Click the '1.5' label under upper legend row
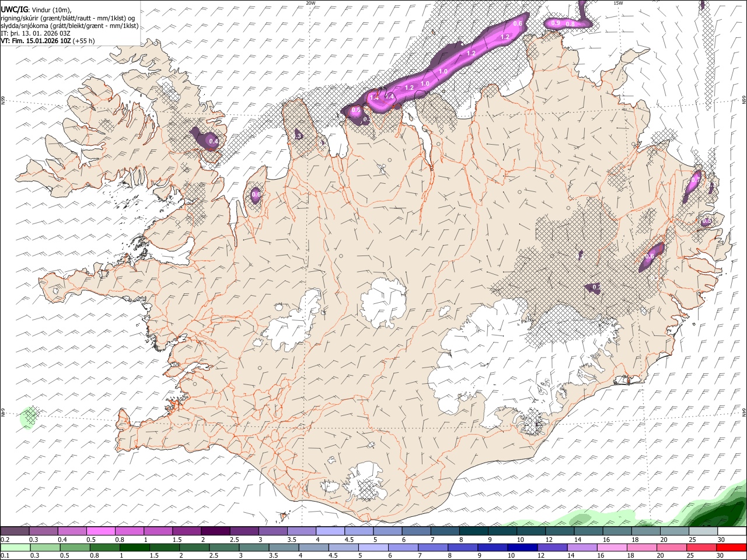The height and width of the screenshot is (560, 747). pyautogui.click(x=177, y=540)
